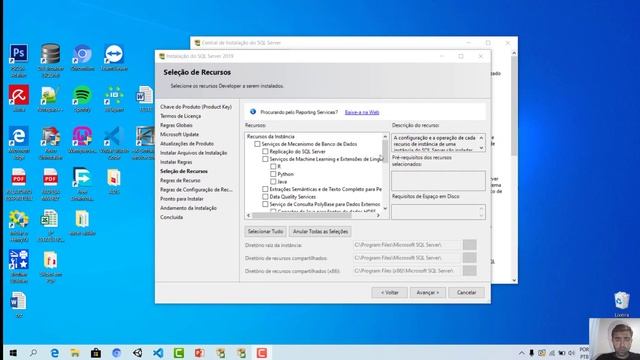Check Data Quality Services

click(x=265, y=197)
